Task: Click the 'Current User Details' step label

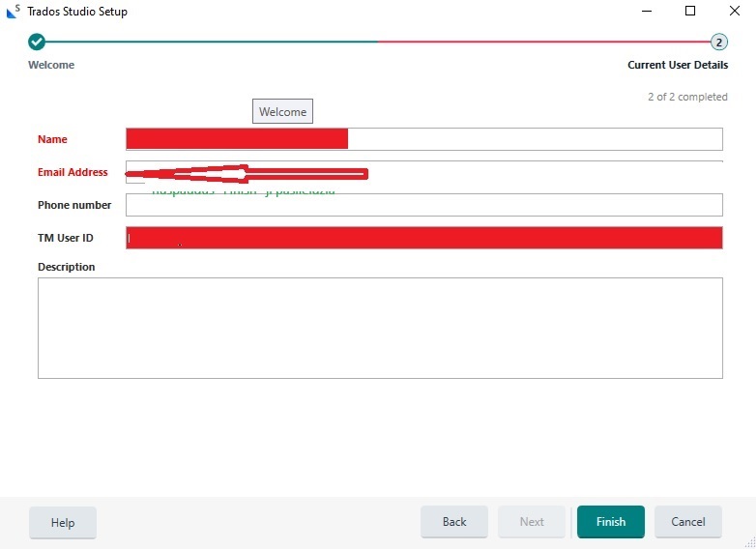Action: coord(678,65)
